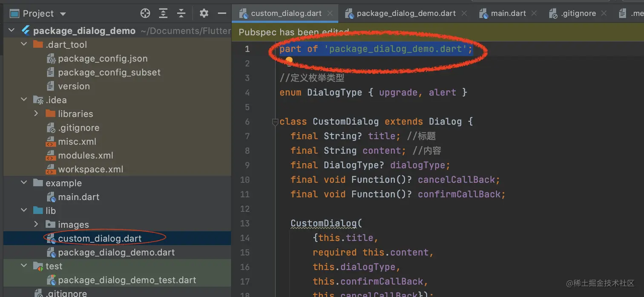Select .gitignore under .idea folder
Screen dimensions: 644x297
[x=78, y=128]
